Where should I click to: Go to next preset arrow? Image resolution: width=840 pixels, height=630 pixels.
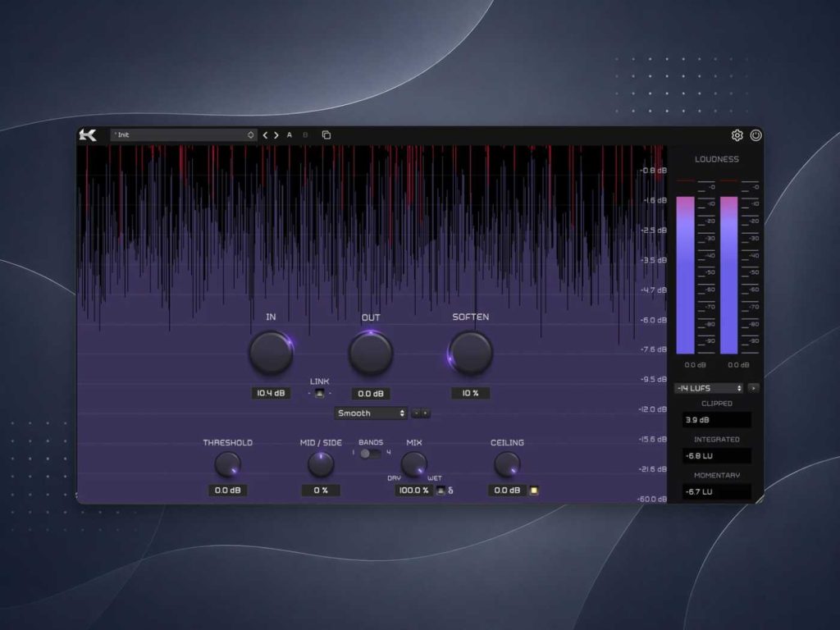click(276, 135)
